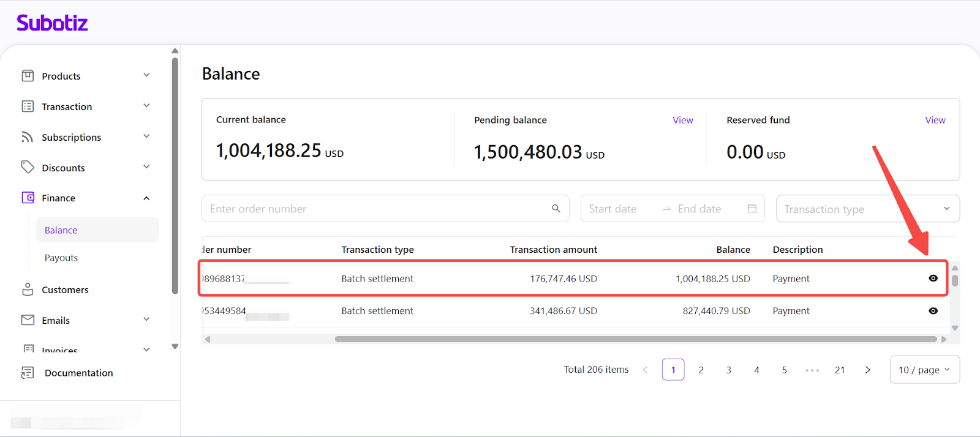Click the Emails envelope icon
This screenshot has width=980, height=437.
[x=28, y=320]
